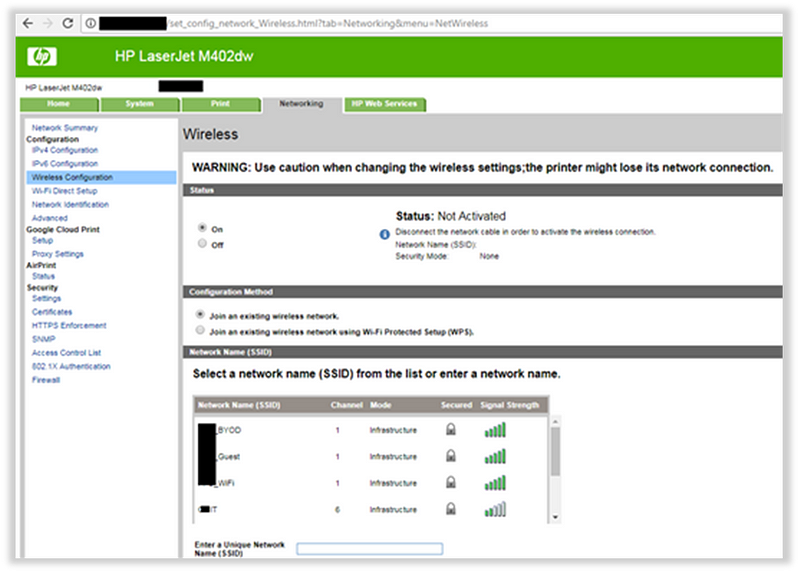Select the wireless On radio button
This screenshot has width=800, height=573.
pos(203,228)
